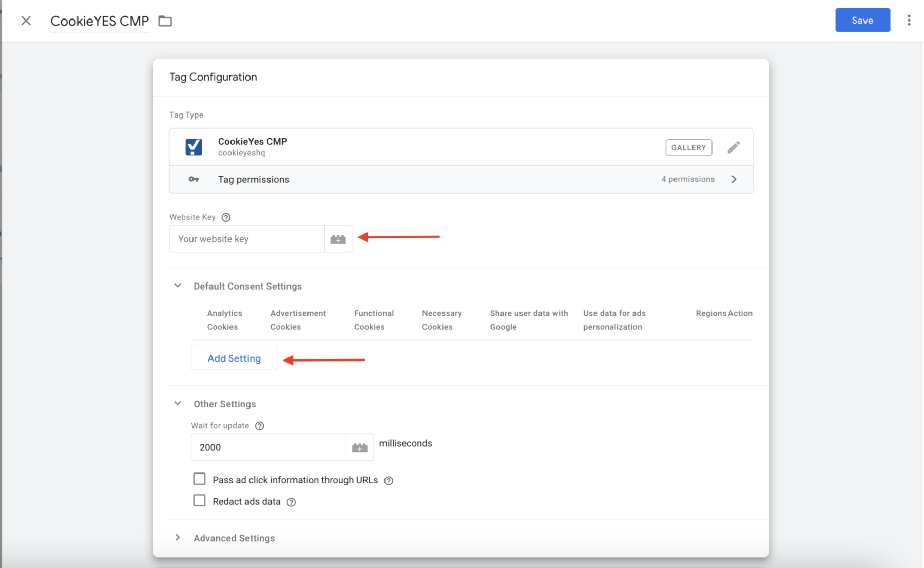This screenshot has width=924, height=568.
Task: Open the Tag permissions row
Action: (461, 179)
